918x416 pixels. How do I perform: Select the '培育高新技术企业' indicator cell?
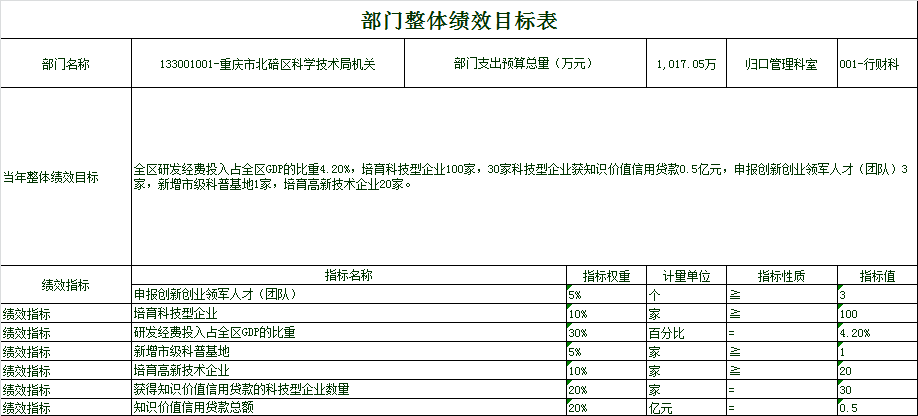pyautogui.click(x=349, y=370)
